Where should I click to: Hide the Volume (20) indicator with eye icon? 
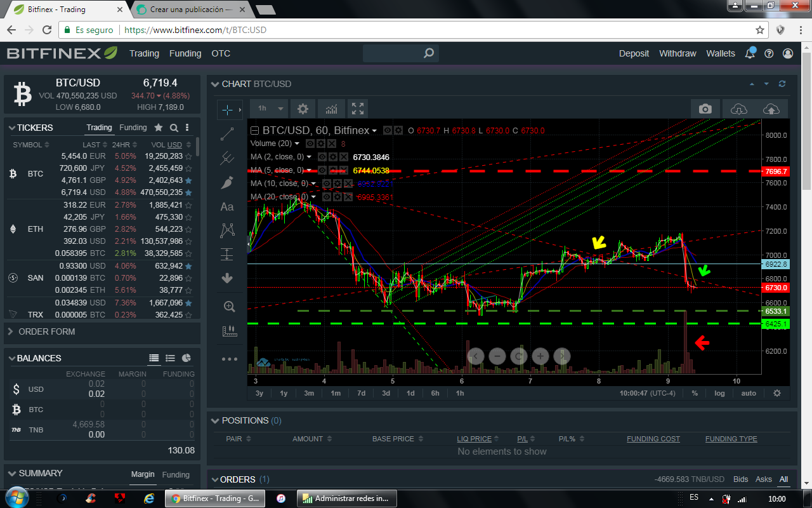[x=310, y=144]
